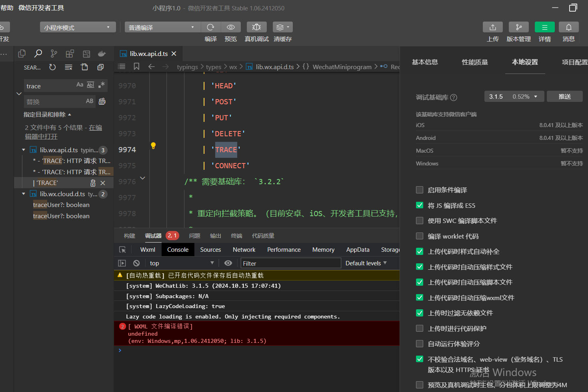Viewport: 588px width, 392px height.
Task: Click the 上传 upload button
Action: [x=493, y=27]
